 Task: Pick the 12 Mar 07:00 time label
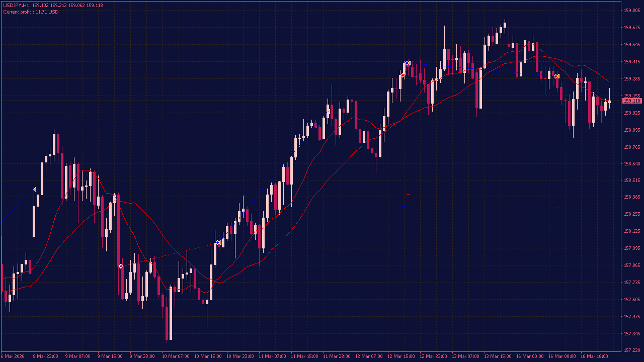point(369,356)
